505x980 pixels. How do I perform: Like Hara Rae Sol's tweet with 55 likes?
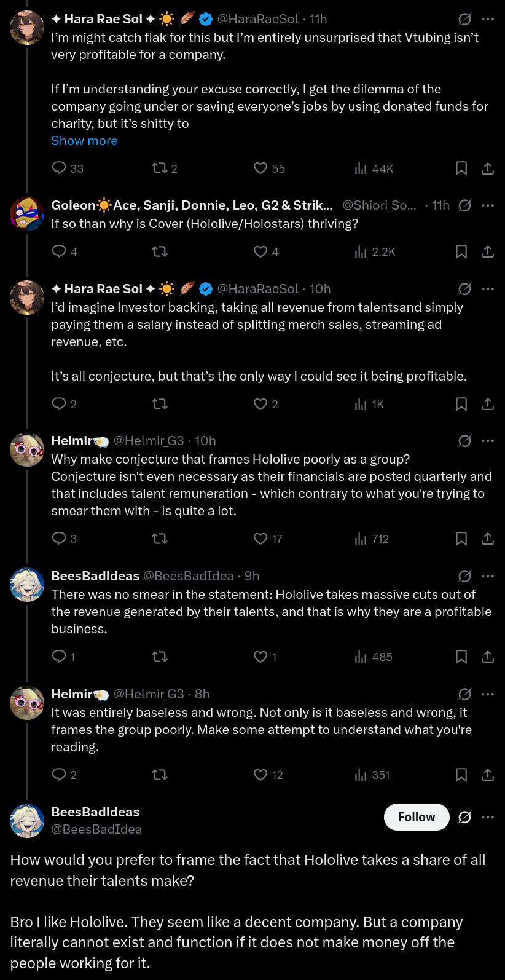click(261, 168)
